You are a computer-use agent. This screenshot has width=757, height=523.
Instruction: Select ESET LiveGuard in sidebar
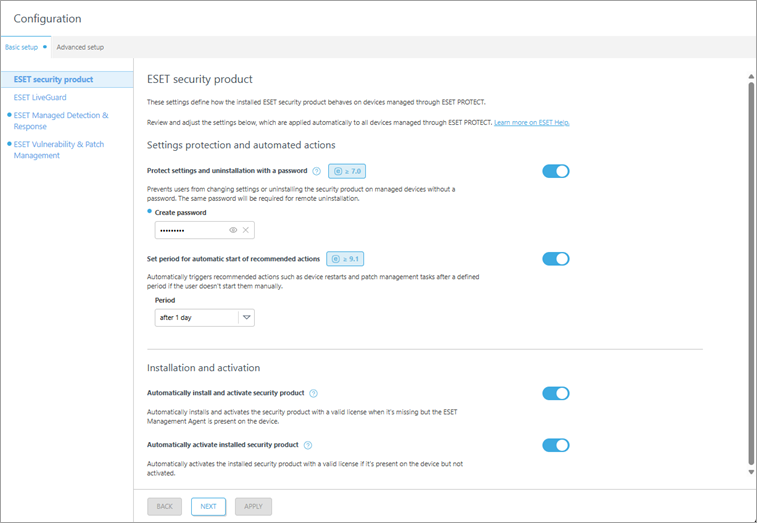pyautogui.click(x=40, y=98)
